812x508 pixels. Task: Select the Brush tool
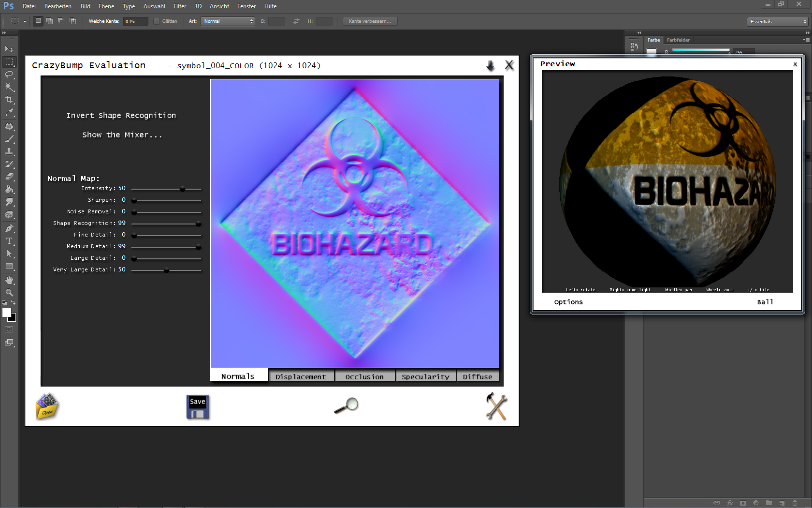[9, 139]
